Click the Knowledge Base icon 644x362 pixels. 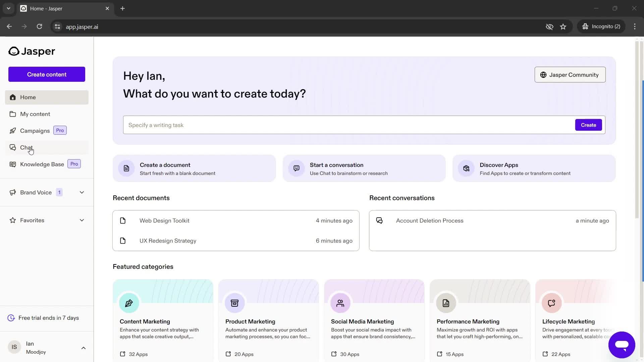[12, 165]
